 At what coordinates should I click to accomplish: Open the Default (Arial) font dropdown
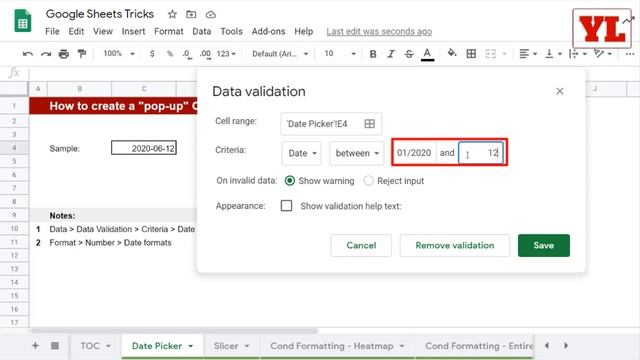click(280, 54)
